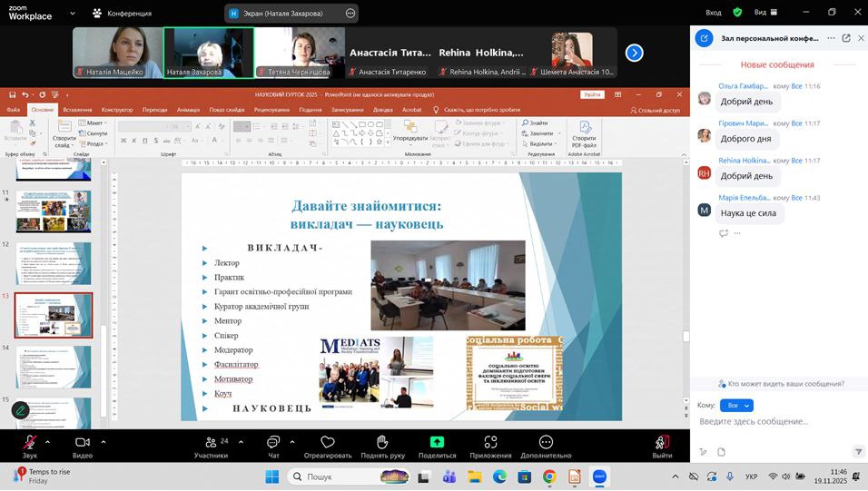The height and width of the screenshot is (491, 868).
Task: Open the Конференция tab in Zoom header
Action: coord(122,13)
